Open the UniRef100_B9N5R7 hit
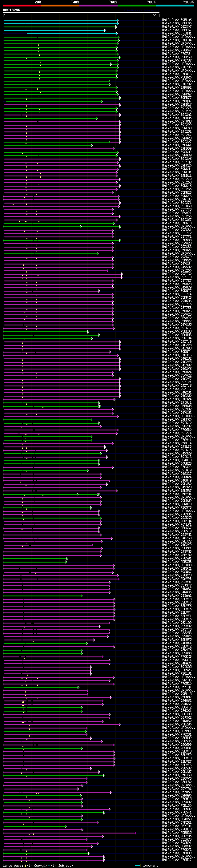 tap(177, 491)
